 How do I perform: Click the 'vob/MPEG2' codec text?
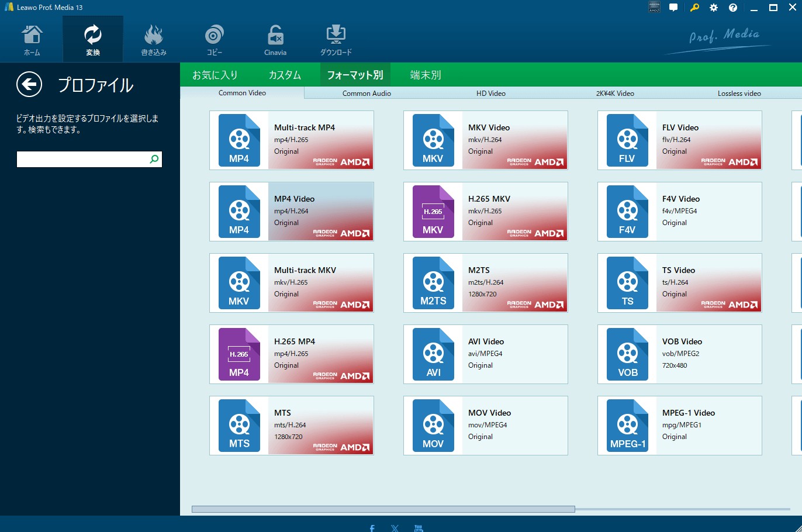pos(680,354)
